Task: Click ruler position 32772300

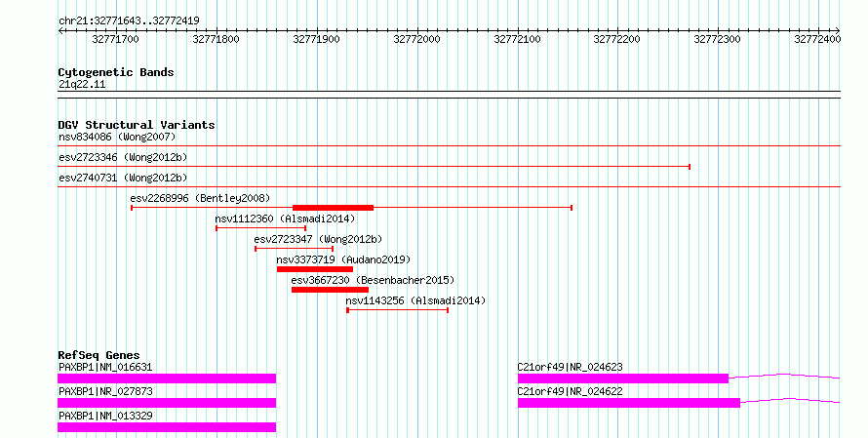Action: click(718, 39)
